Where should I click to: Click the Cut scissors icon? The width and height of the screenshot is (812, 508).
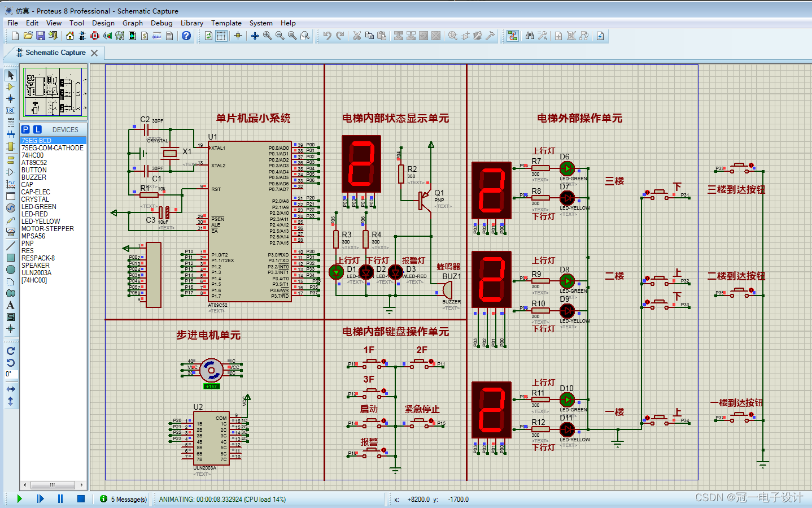[357, 36]
